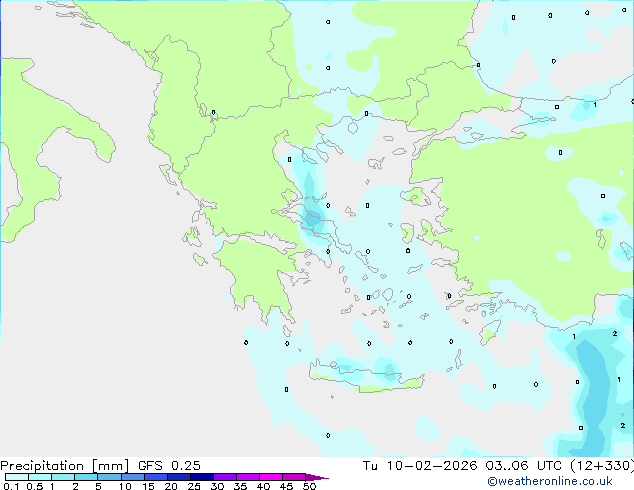
Task: Click the legend scale label '0.5'
Action: (35, 486)
